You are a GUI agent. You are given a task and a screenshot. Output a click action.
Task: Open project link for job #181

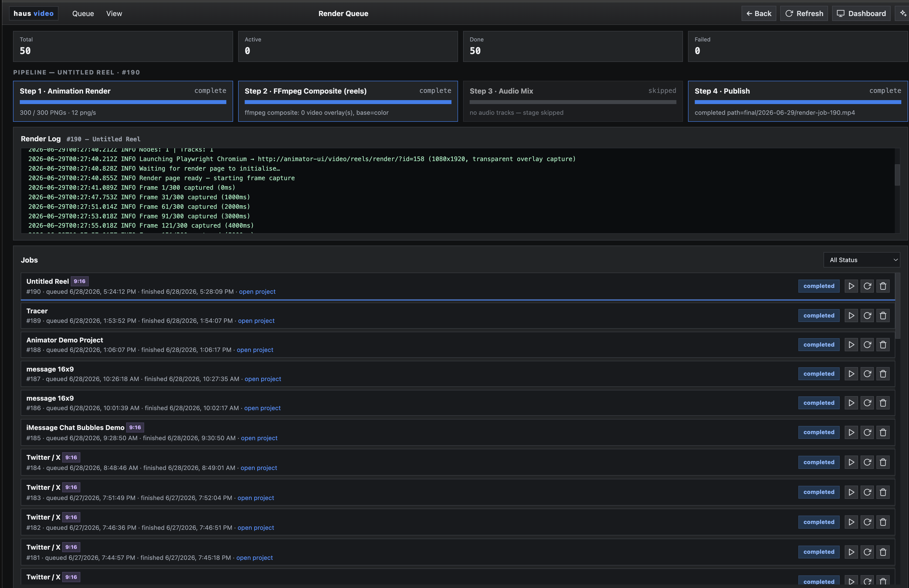pyautogui.click(x=254, y=558)
